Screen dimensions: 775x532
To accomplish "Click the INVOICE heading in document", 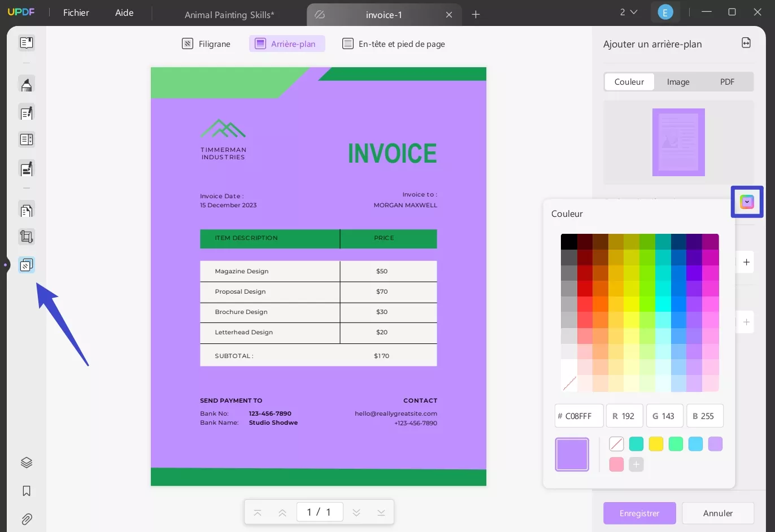I will 393,154.
